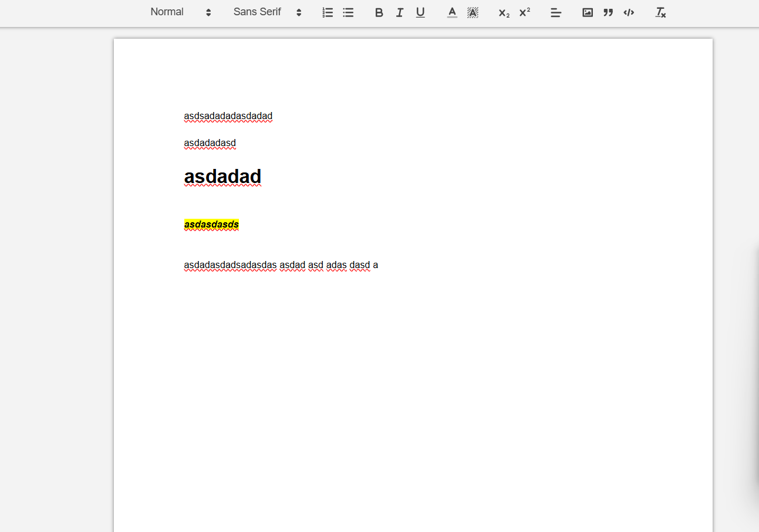Viewport: 759px width, 532px height.
Task: Click the word 'dasd' in the last line
Action: 360,265
